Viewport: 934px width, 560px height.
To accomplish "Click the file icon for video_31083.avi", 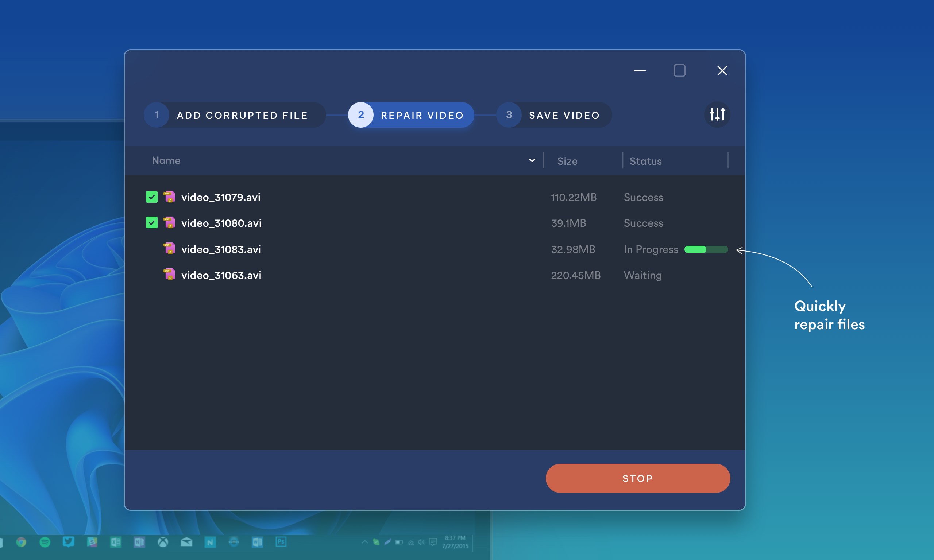I will tap(169, 249).
